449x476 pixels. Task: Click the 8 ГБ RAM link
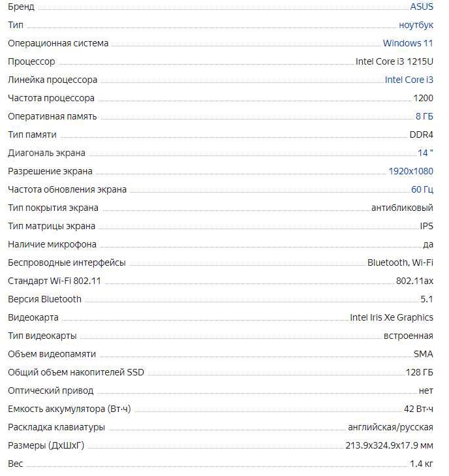pos(424,116)
